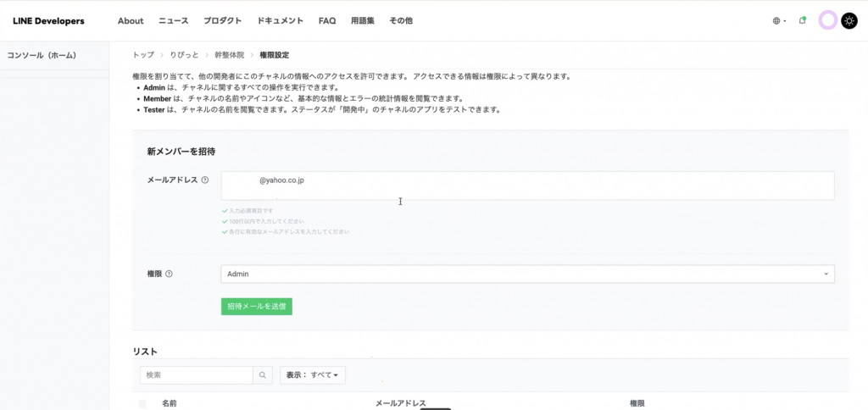
Task: Follow the トップ breadcrumb link
Action: [x=143, y=55]
